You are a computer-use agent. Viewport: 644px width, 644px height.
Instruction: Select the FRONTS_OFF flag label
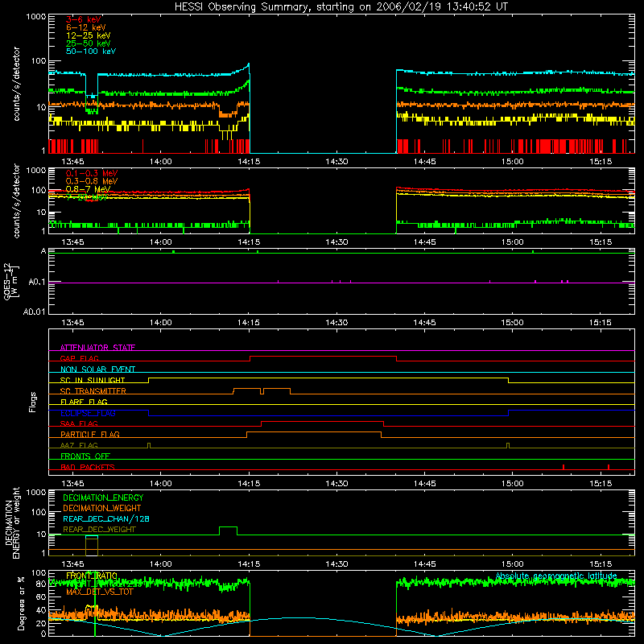[85, 456]
